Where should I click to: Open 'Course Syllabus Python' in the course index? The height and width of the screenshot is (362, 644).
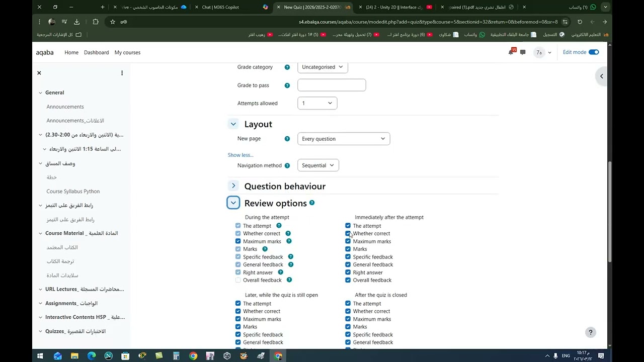coord(73,191)
